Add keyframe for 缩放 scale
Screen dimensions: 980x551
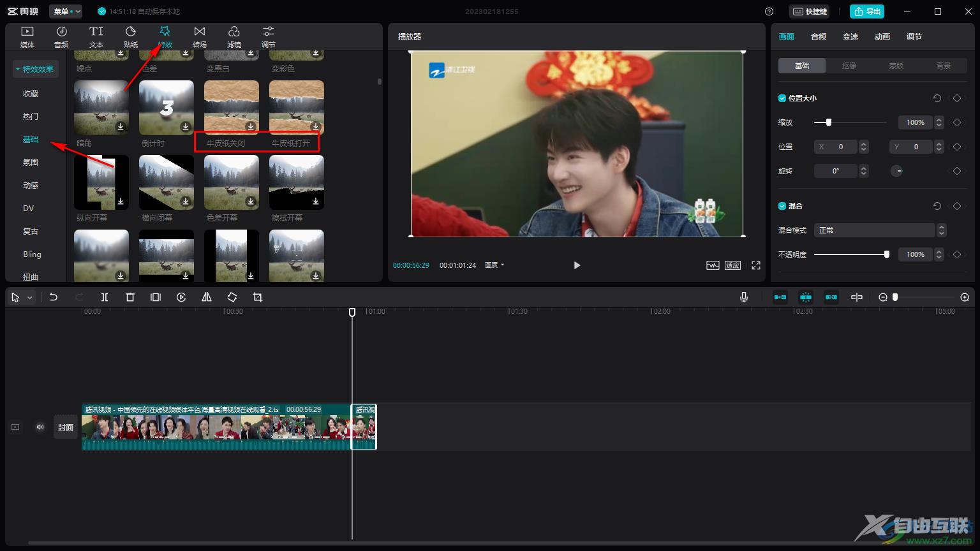pos(957,122)
